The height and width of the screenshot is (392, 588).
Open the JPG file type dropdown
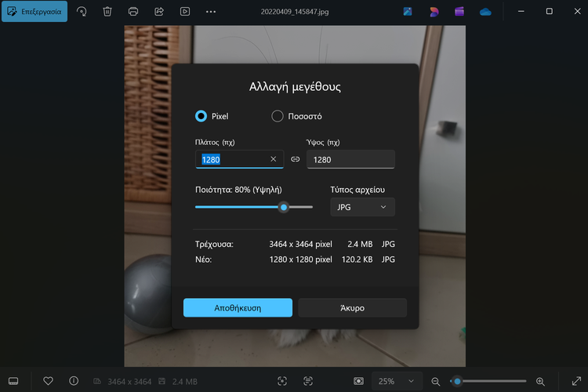click(362, 207)
